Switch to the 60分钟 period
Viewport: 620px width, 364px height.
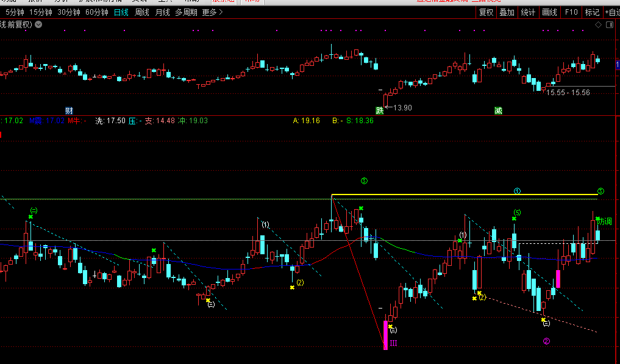[96, 12]
